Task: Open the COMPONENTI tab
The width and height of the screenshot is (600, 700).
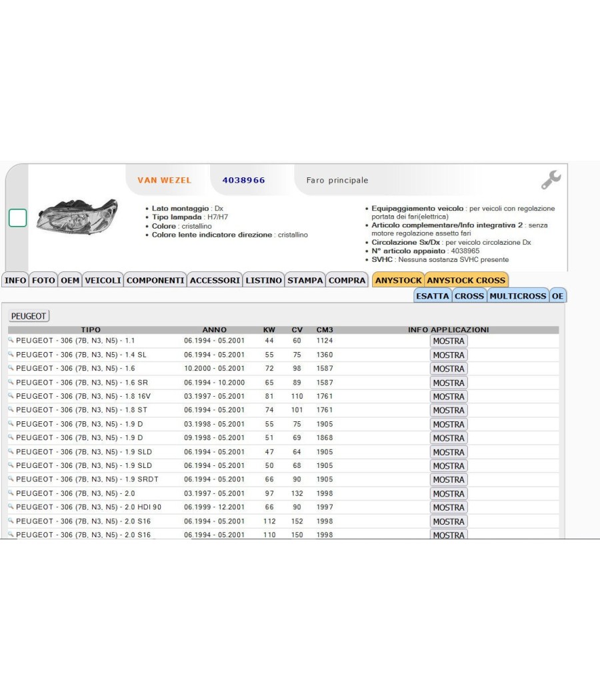Action: click(x=155, y=281)
